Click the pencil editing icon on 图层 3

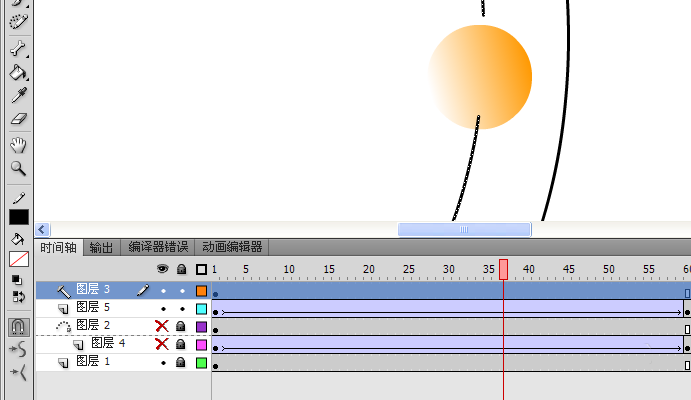(143, 290)
